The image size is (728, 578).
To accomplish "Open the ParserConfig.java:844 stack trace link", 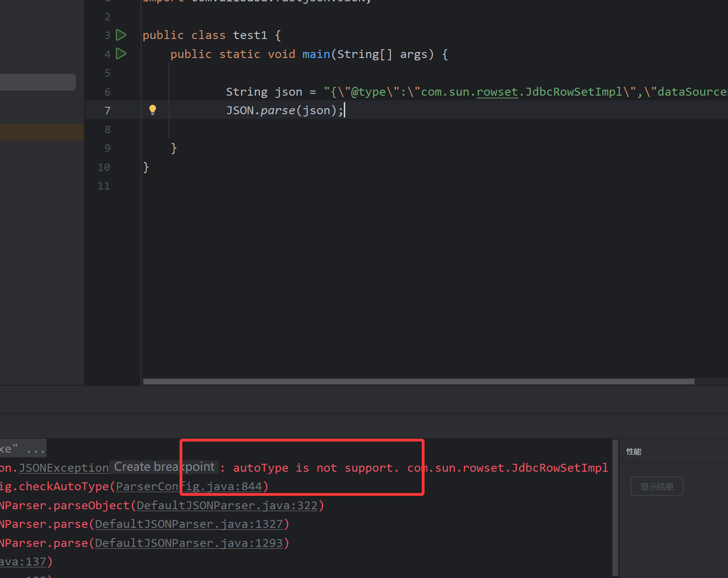I will coord(189,487).
